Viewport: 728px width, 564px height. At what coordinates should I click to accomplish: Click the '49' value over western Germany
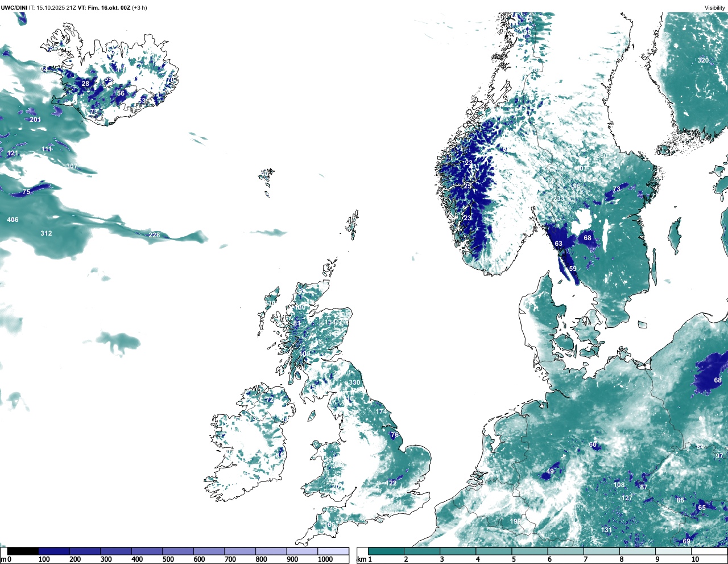550,471
